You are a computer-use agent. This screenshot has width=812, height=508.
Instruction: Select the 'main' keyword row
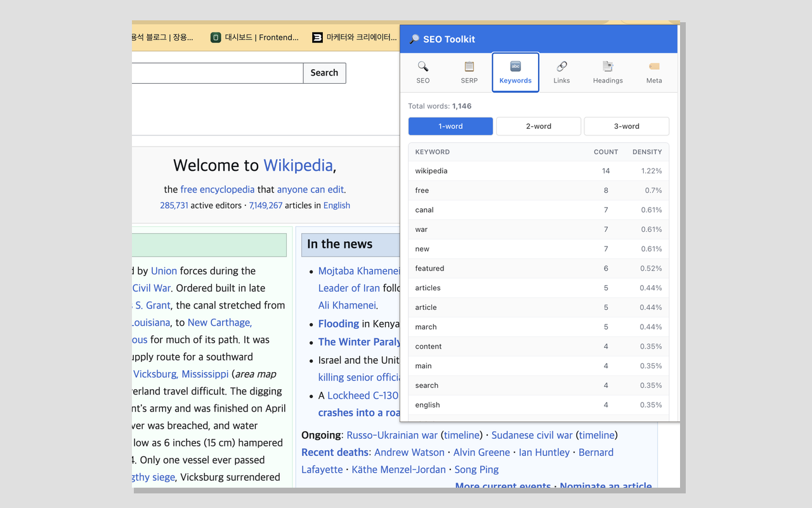539,366
